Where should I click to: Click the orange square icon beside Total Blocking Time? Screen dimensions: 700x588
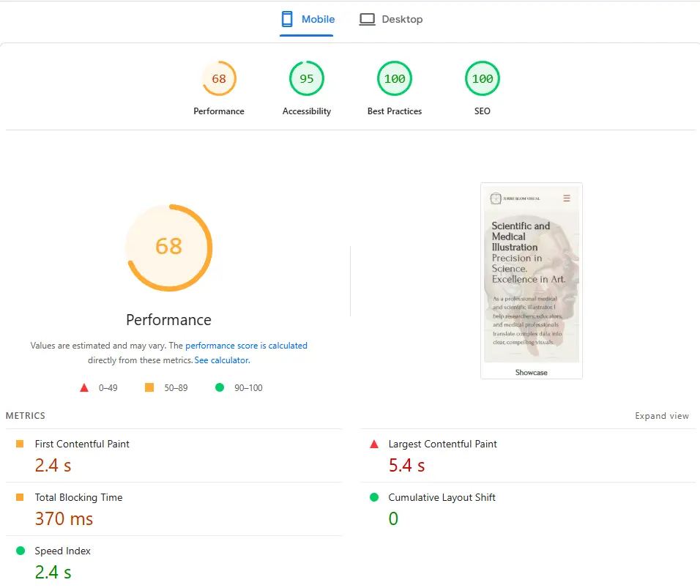22,497
